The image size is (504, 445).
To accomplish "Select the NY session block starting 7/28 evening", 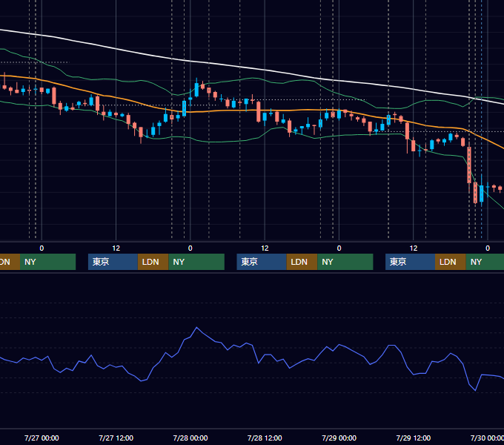I will pyautogui.click(x=345, y=262).
